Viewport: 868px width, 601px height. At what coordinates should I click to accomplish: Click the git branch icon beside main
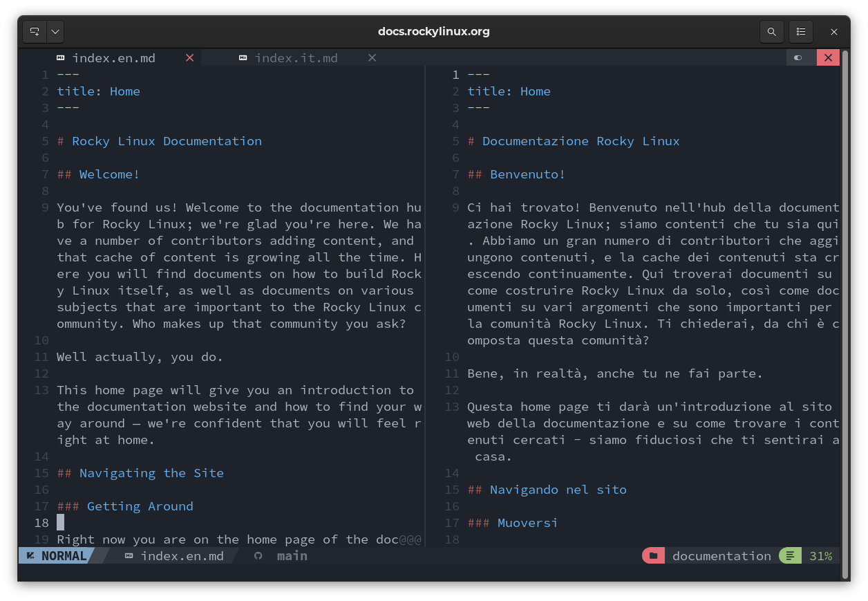(x=256, y=555)
